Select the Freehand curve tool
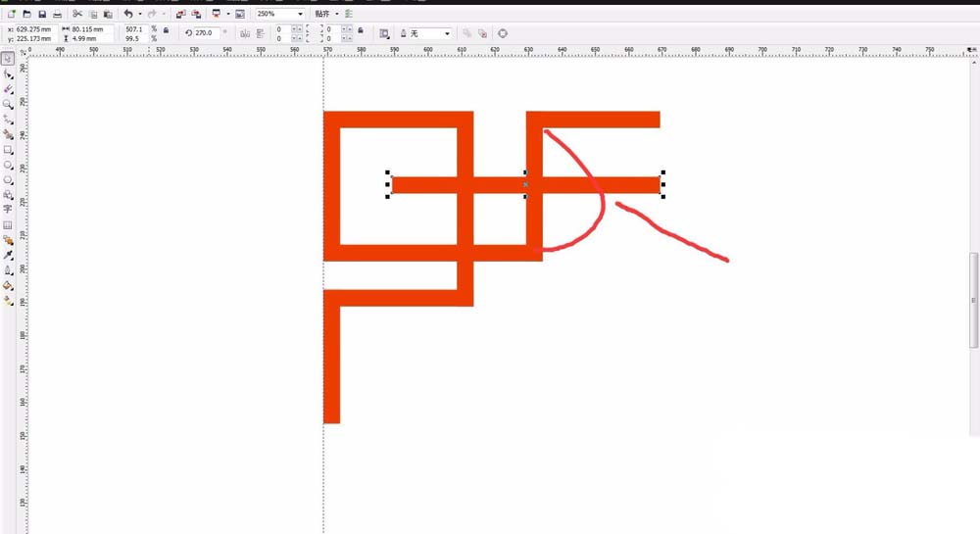The width and height of the screenshot is (980, 534). pos(8,120)
